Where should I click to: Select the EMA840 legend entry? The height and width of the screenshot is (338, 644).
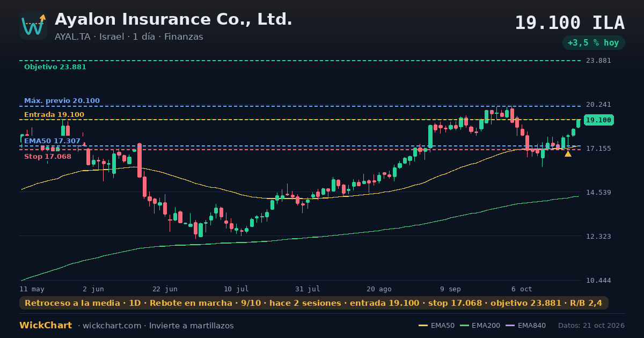pyautogui.click(x=525, y=326)
